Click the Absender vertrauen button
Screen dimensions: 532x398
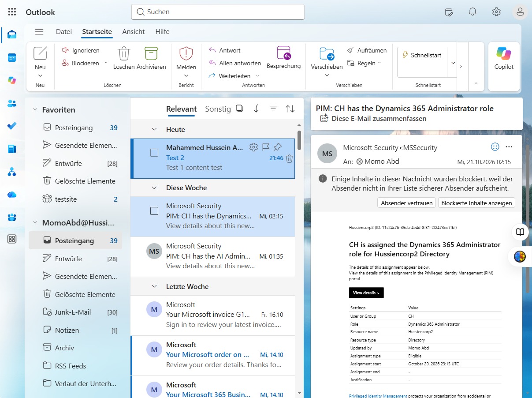tap(407, 203)
